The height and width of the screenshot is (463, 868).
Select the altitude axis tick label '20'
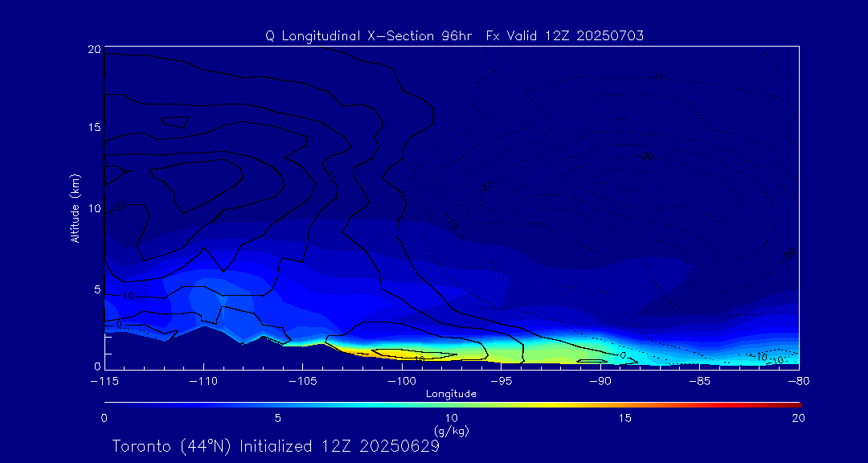click(x=94, y=49)
